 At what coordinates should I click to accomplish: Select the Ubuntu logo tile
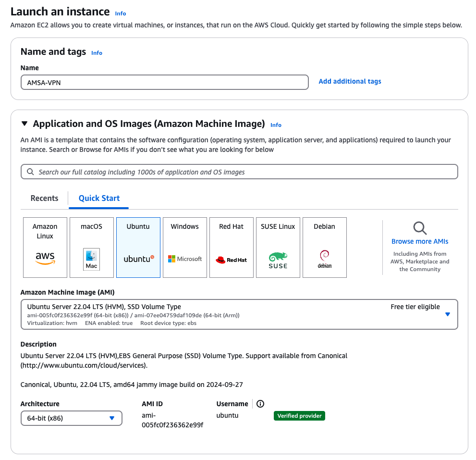138,248
